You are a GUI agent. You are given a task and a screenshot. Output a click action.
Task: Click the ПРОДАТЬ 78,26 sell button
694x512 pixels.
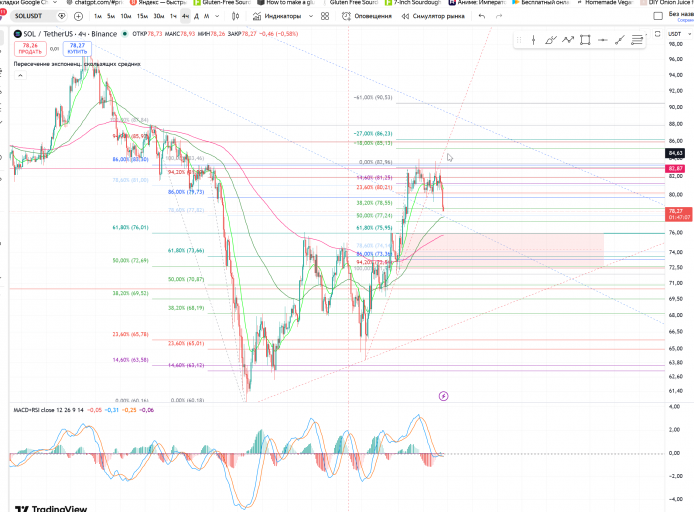[30, 49]
